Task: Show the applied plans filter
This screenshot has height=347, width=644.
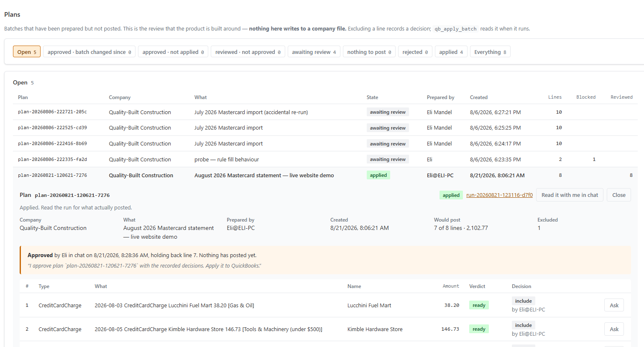Action: coord(451,52)
